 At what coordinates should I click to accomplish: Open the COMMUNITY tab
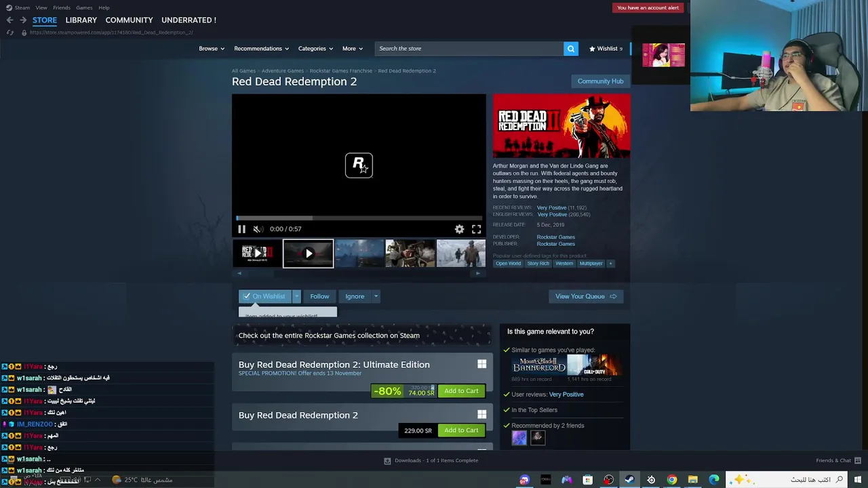click(129, 20)
